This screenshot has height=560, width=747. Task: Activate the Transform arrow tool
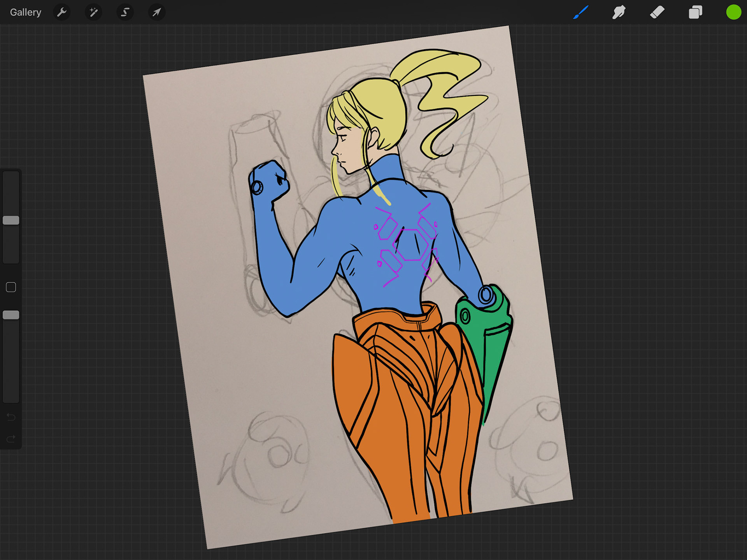pyautogui.click(x=156, y=12)
